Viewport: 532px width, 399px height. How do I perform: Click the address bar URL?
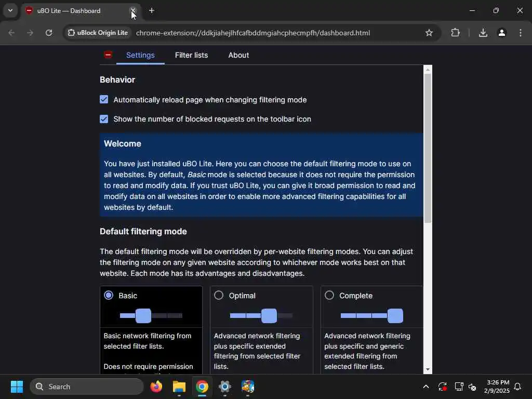[253, 33]
